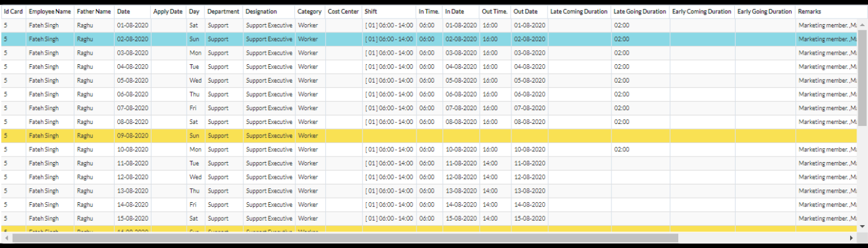The width and height of the screenshot is (868, 248).
Task: Click the Late Going Duration header
Action: tap(640, 12)
